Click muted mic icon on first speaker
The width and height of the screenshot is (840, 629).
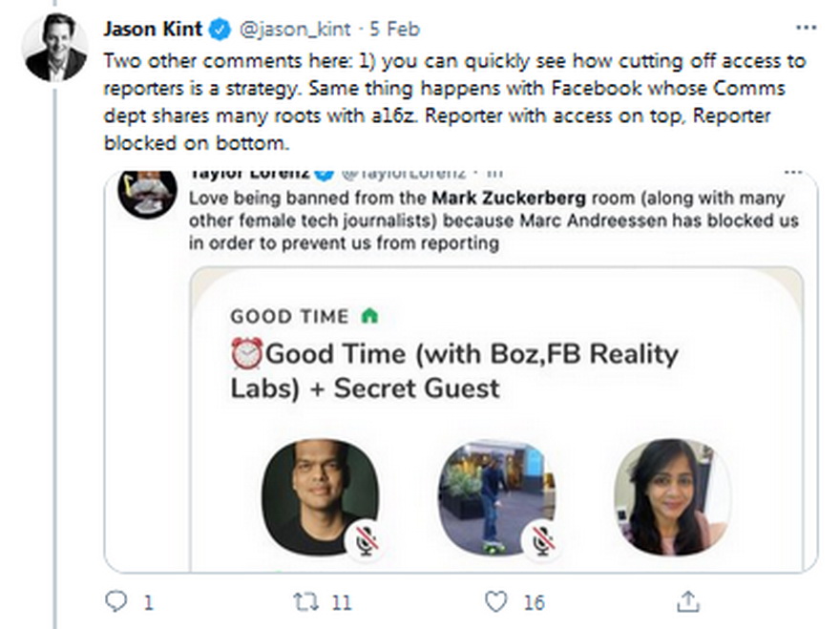(x=364, y=540)
